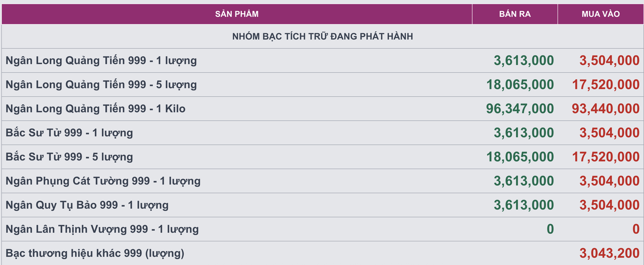
Task: Select Bắc Sư Tử 5 lượng's 18,065,000 price
Action: 520,157
